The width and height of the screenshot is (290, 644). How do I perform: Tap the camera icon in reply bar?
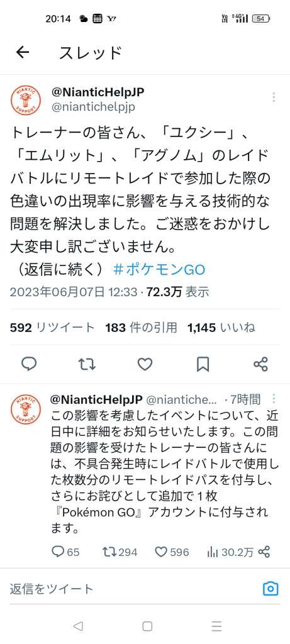click(x=270, y=589)
